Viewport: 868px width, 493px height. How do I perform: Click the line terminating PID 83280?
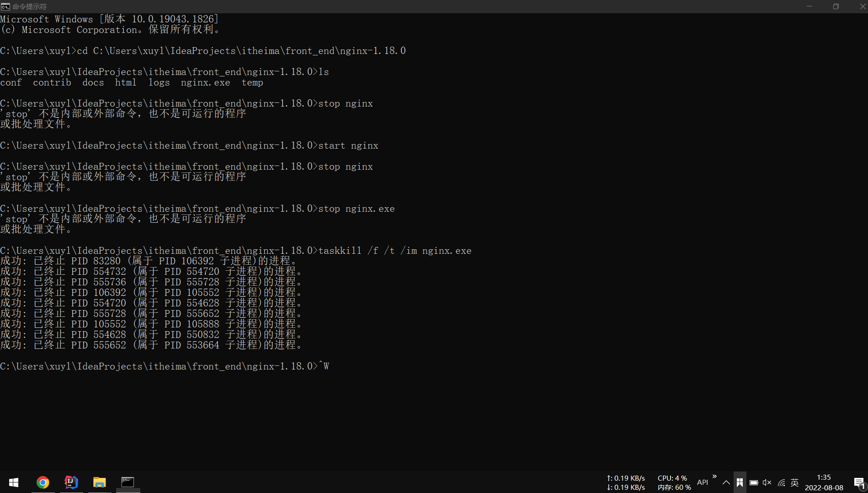[x=149, y=261]
